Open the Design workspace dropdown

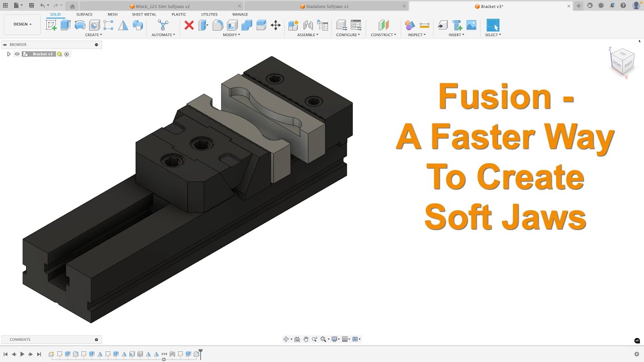22,24
